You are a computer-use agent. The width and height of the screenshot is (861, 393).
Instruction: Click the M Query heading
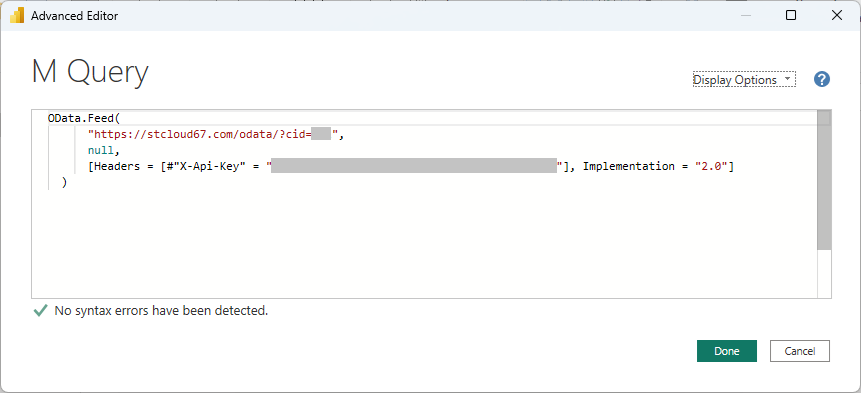(90, 72)
